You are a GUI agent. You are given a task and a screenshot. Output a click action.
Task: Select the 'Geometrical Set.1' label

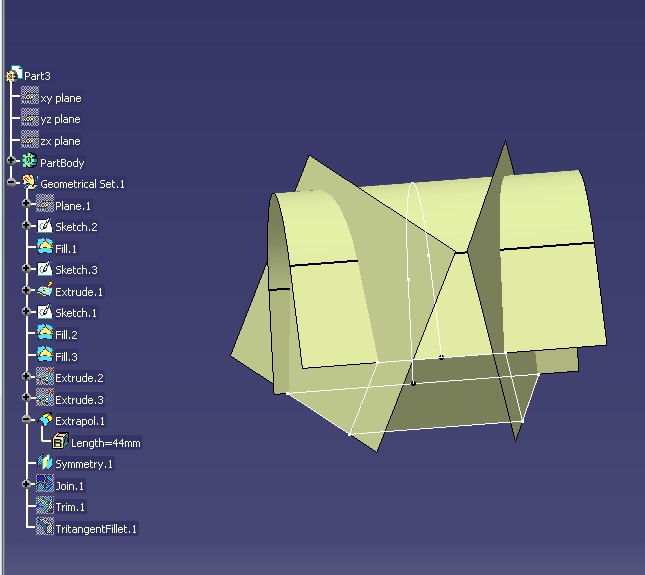click(x=82, y=184)
